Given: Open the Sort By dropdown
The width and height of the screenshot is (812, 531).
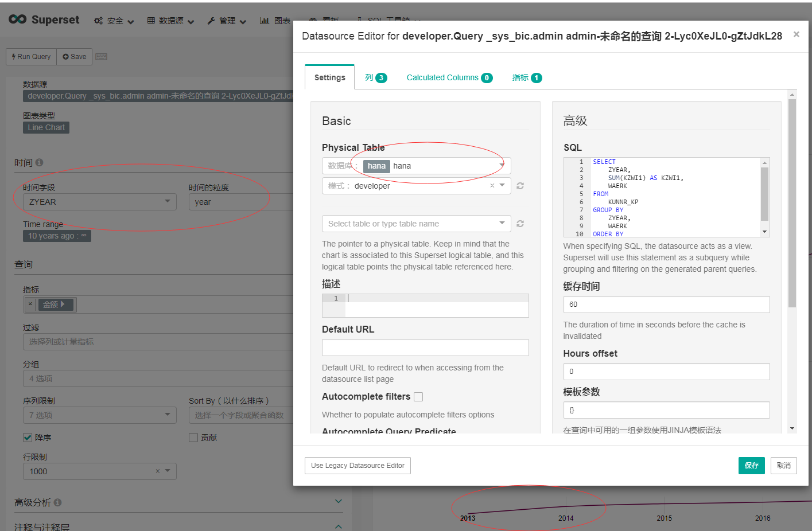Looking at the screenshot, I should [241, 415].
